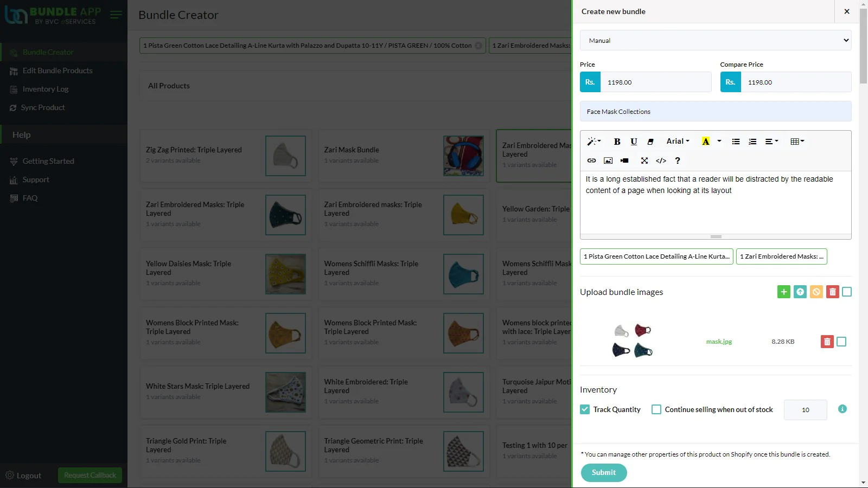Click the Face Mask Collections title field

tap(716, 112)
